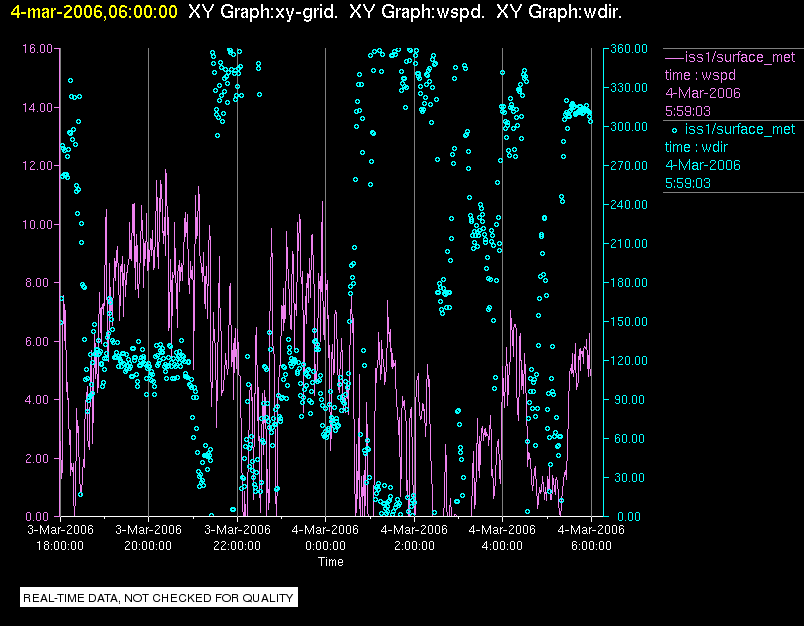Screen dimensions: 804x626
Task: Click the yellow timestamp 4-mar-2006,06:00:00
Action: [x=94, y=12]
